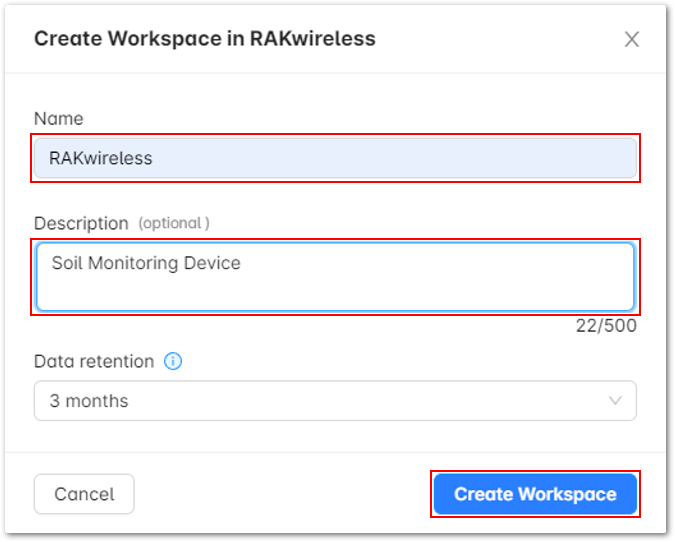Open the Data retention 3 months dropdown
Viewport: 675px width, 542px height.
(335, 400)
